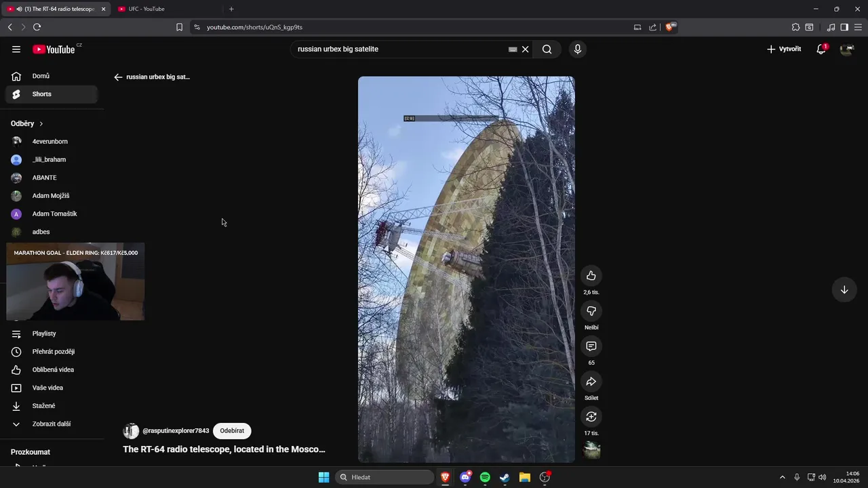Open Stažené in the sidebar
This screenshot has height=488, width=868.
tap(52, 406)
